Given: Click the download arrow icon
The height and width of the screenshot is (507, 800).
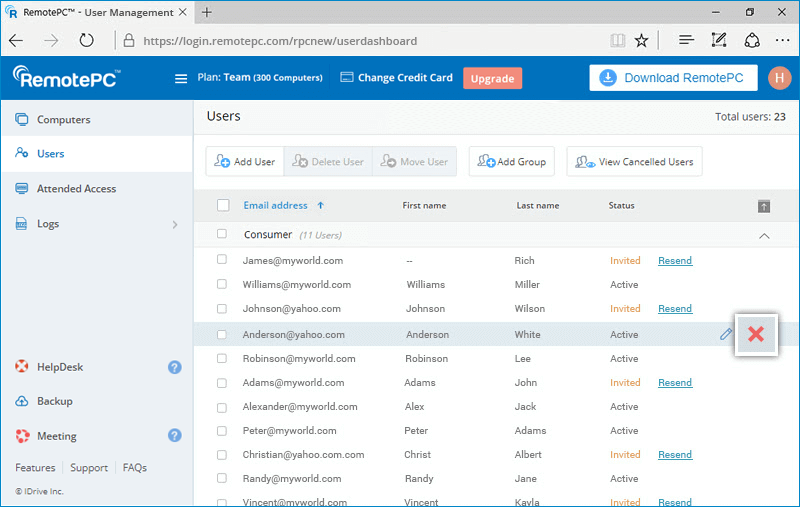Looking at the screenshot, I should click(x=608, y=78).
